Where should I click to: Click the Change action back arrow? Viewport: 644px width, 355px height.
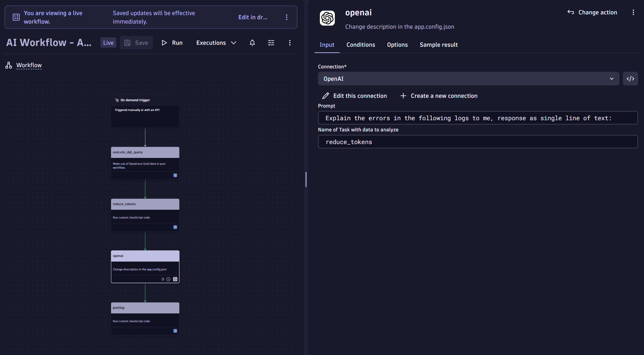(x=571, y=12)
